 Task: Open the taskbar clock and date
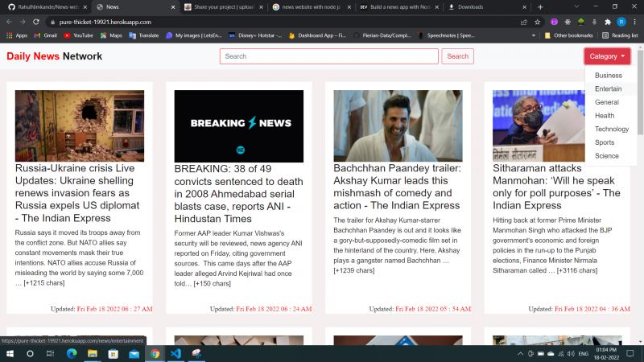(x=607, y=354)
